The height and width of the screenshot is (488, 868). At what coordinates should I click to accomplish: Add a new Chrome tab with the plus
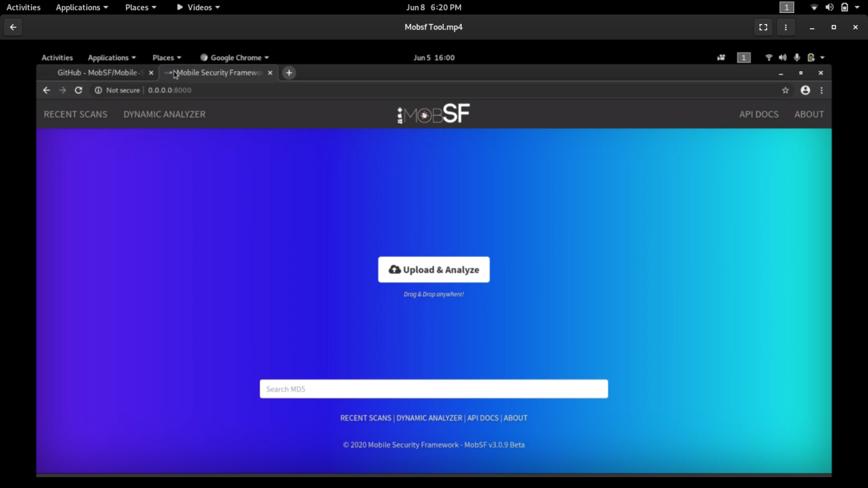click(x=289, y=72)
